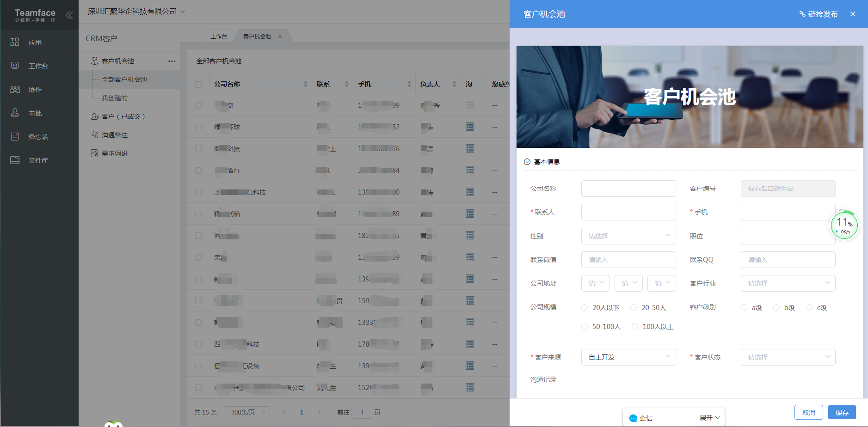Screen dimensions: 868x427
Task: Switch to the 客户机会池 tab
Action: [x=257, y=36]
